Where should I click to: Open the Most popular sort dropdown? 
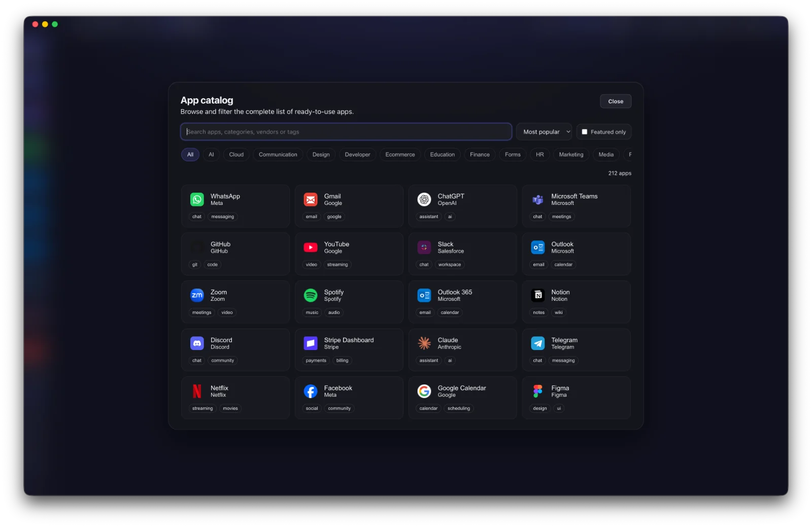(544, 132)
